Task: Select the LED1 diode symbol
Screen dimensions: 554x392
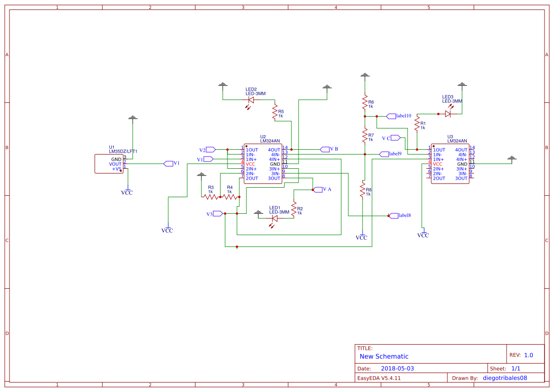Action: pyautogui.click(x=276, y=218)
